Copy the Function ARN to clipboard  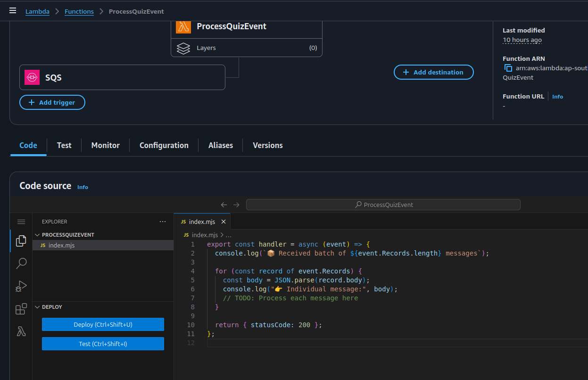pyautogui.click(x=508, y=68)
